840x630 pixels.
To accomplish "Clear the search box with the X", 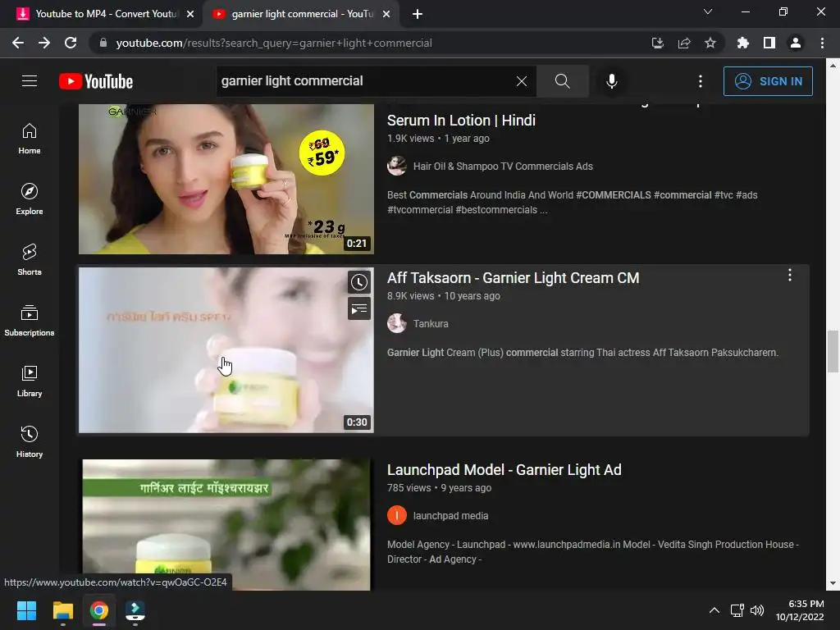I will coord(521,81).
